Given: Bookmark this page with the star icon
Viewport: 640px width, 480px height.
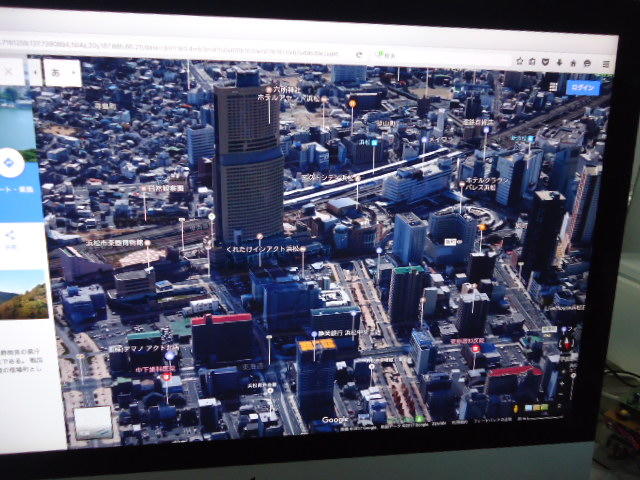Looking at the screenshot, I should (520, 61).
